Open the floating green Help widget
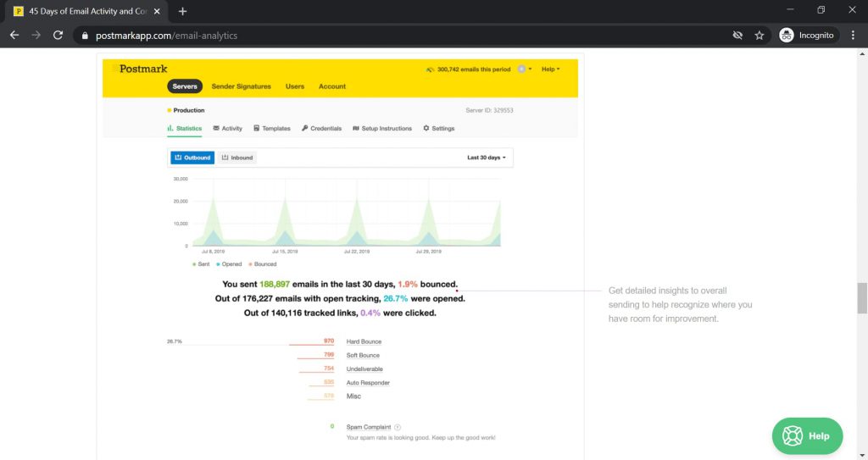868x460 pixels. pos(807,435)
